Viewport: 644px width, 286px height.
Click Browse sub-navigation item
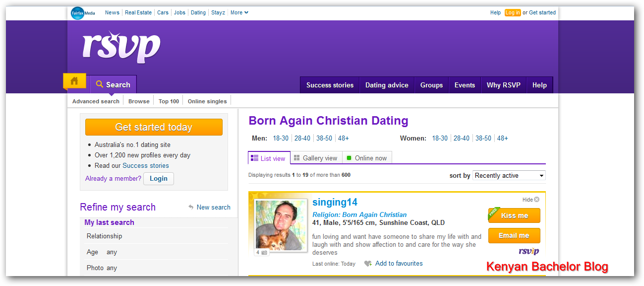[x=139, y=101]
